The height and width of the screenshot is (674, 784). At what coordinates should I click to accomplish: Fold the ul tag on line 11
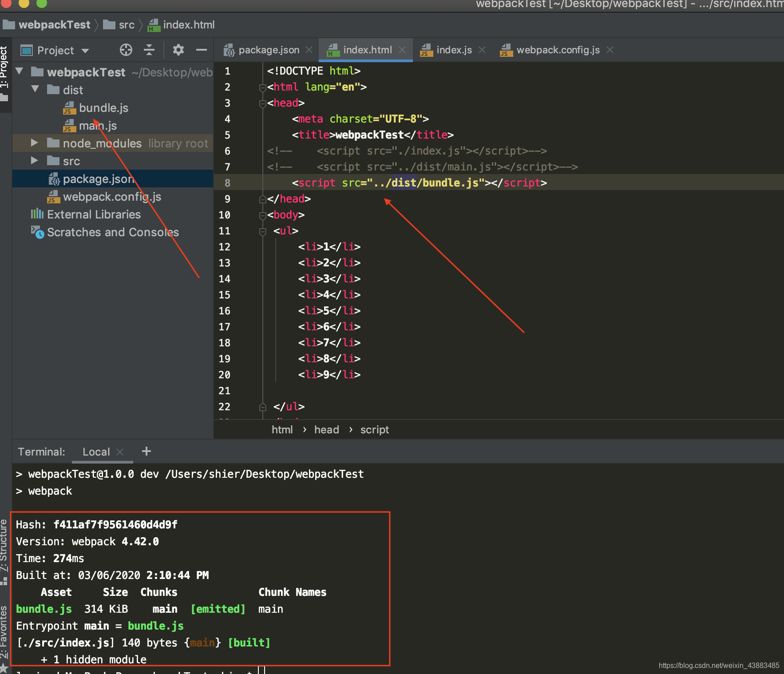(x=262, y=231)
